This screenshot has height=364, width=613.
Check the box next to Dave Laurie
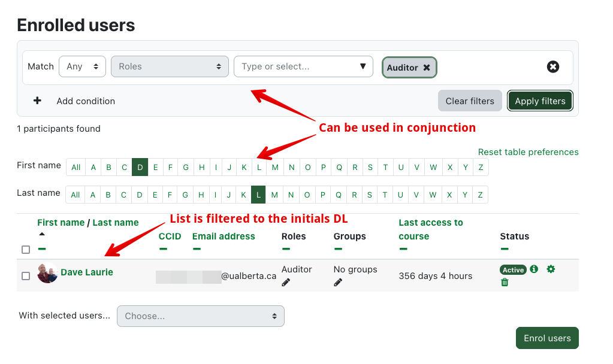click(x=26, y=276)
